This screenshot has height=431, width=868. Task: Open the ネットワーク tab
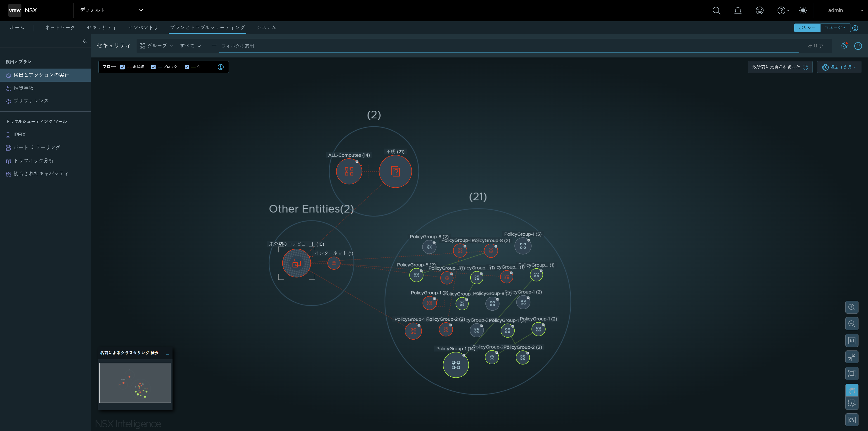60,27
